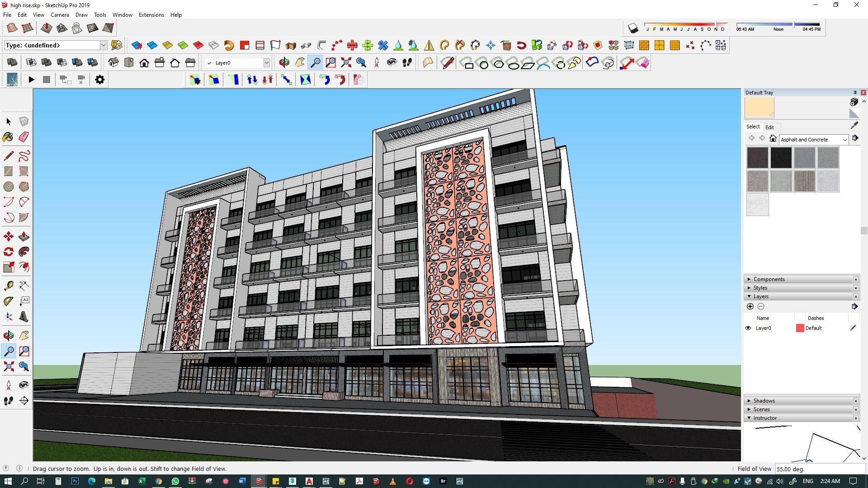Toggle shadows display icon near date slider
Screen dimensions: 868x488
point(633,29)
